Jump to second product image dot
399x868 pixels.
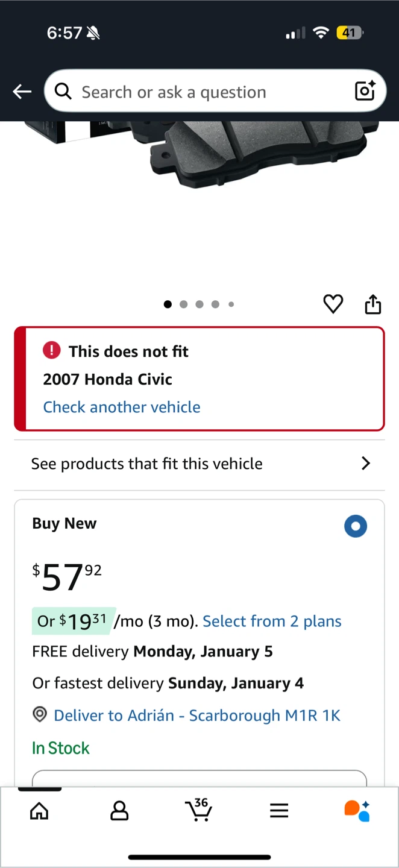click(183, 304)
